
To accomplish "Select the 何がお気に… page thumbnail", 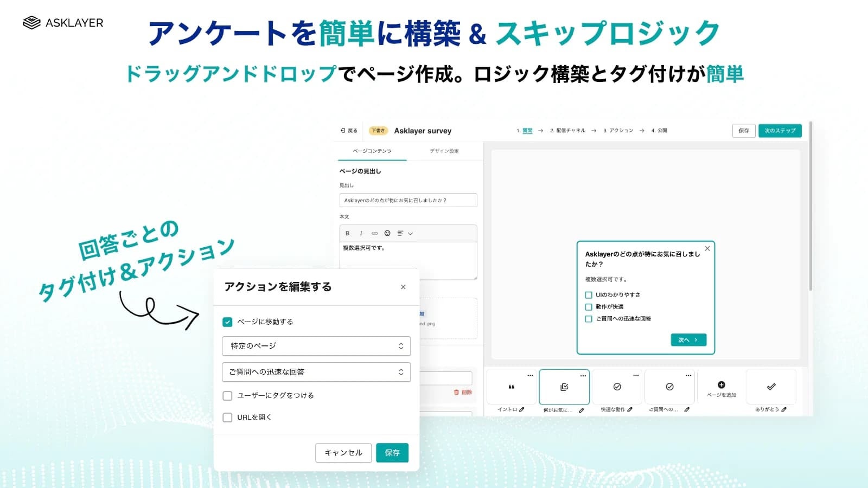I will (564, 387).
